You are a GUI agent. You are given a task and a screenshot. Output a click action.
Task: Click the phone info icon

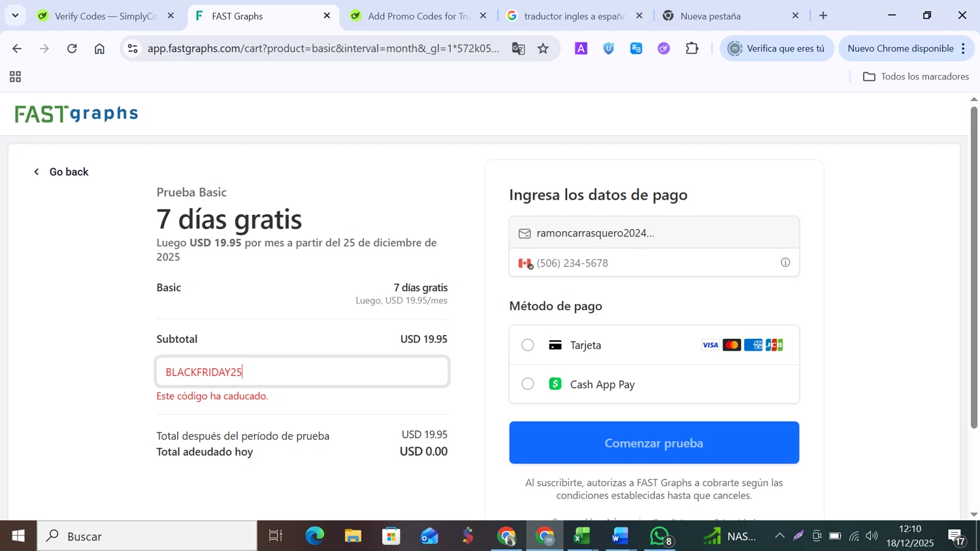coord(785,262)
